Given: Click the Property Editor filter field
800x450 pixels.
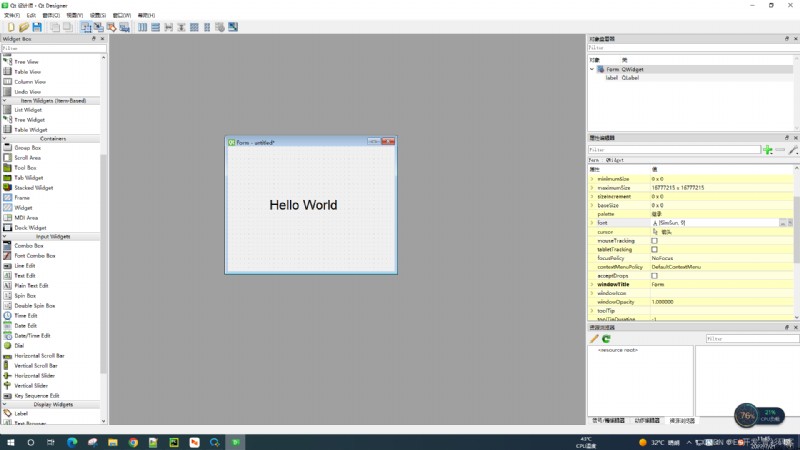Looking at the screenshot, I should pyautogui.click(x=674, y=149).
